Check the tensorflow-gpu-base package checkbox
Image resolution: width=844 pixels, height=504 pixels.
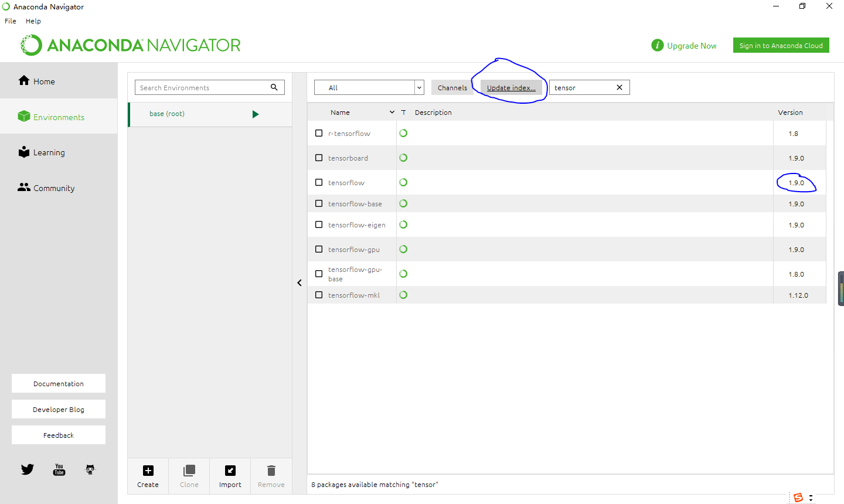[x=319, y=274]
